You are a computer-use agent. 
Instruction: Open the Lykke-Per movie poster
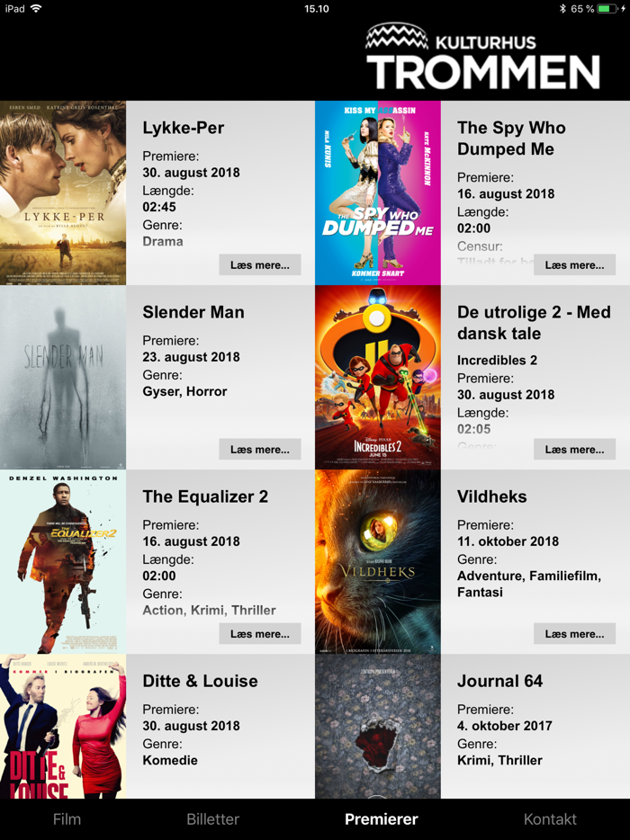63,192
